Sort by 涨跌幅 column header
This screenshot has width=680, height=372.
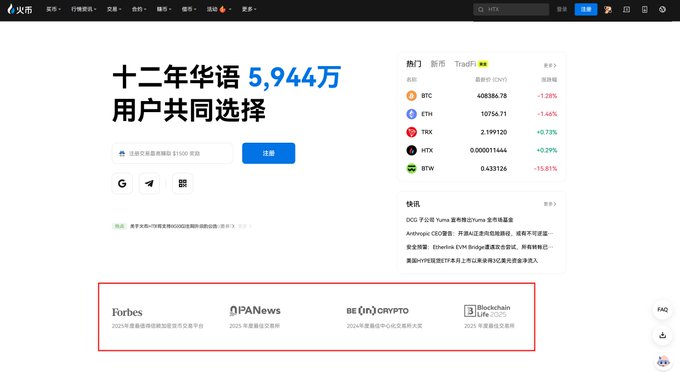coord(549,80)
